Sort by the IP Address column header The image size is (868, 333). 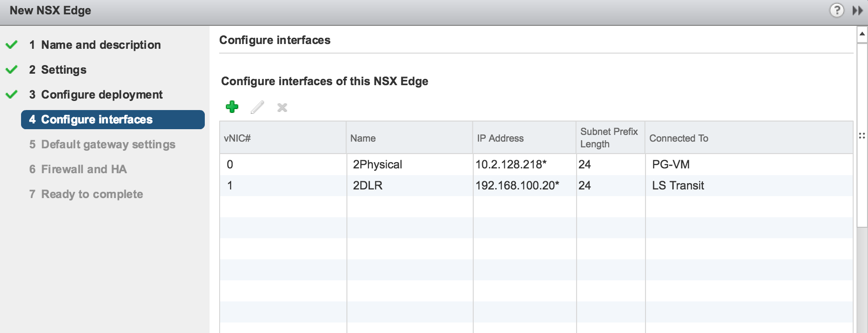(524, 138)
